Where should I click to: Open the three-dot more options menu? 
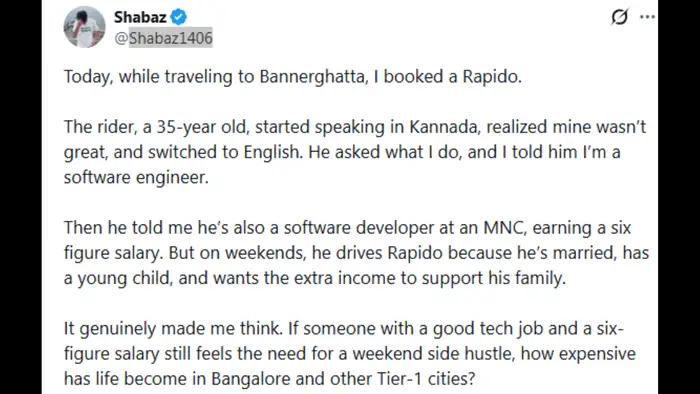coord(647,17)
